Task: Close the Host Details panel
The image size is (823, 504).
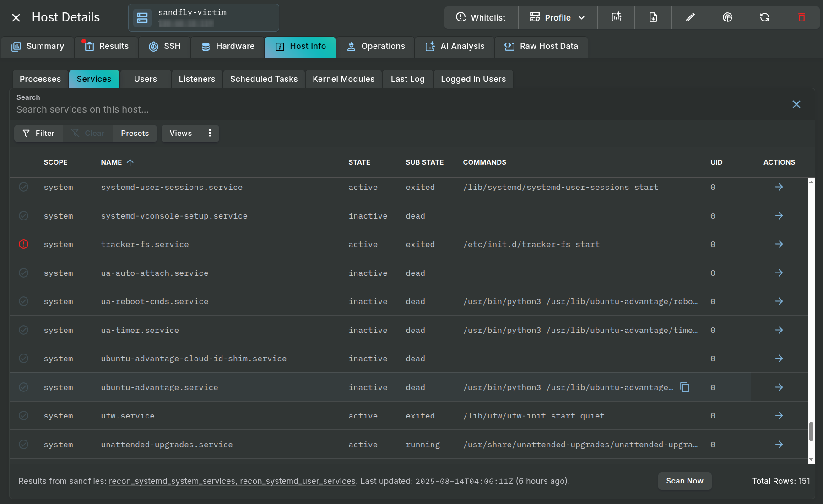Action: click(x=16, y=18)
